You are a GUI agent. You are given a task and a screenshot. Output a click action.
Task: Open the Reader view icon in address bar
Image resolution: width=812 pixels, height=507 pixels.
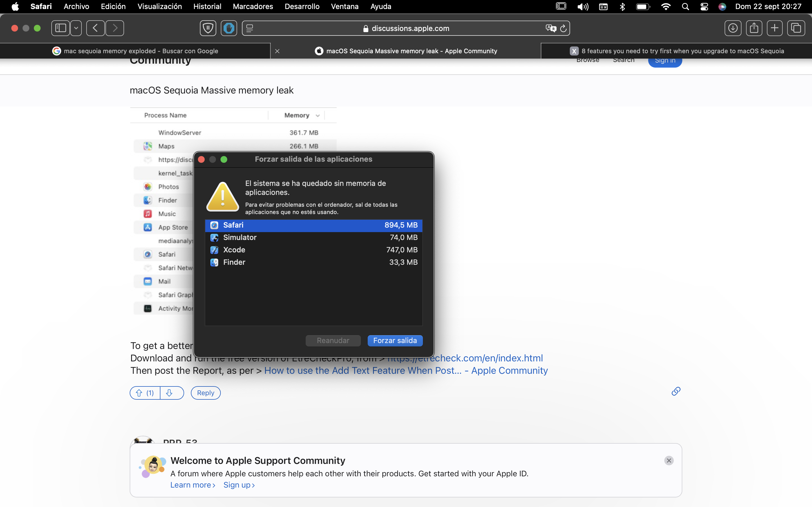(x=250, y=28)
